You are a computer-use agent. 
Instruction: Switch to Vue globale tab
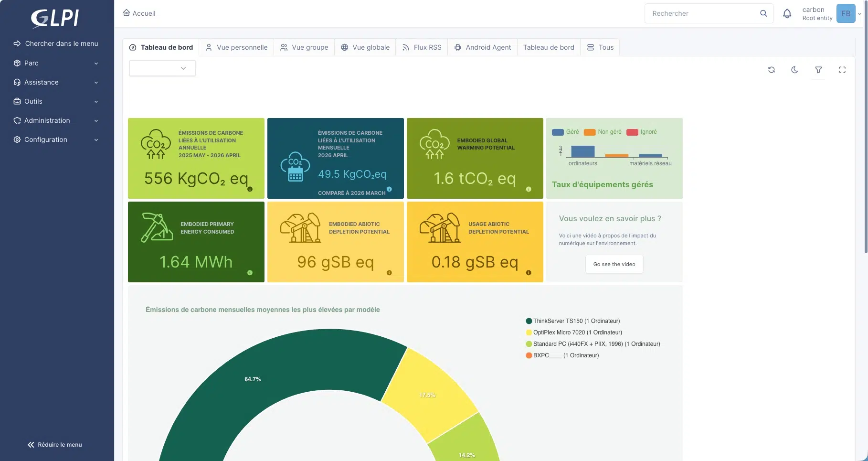pos(365,47)
